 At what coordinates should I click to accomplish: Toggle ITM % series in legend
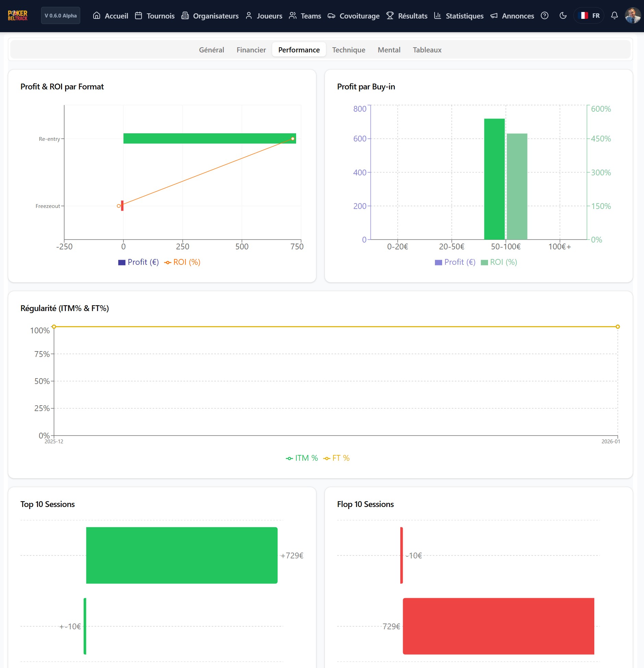click(302, 458)
